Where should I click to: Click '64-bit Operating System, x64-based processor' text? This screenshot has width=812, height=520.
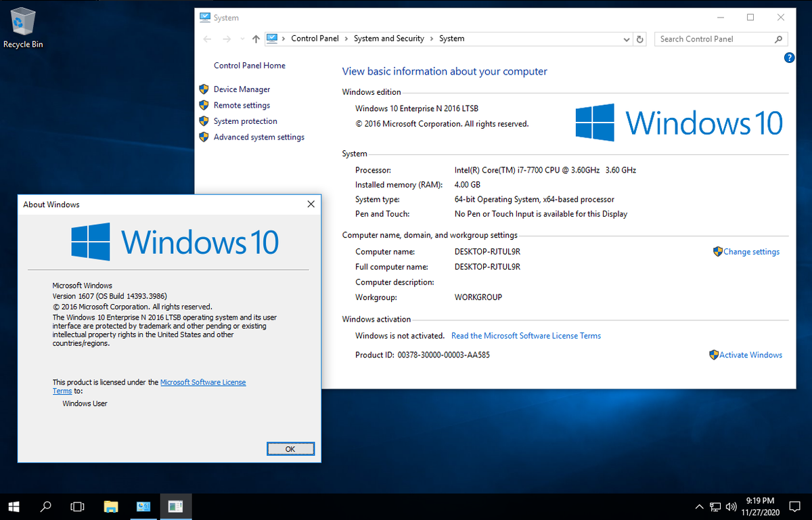pos(535,200)
